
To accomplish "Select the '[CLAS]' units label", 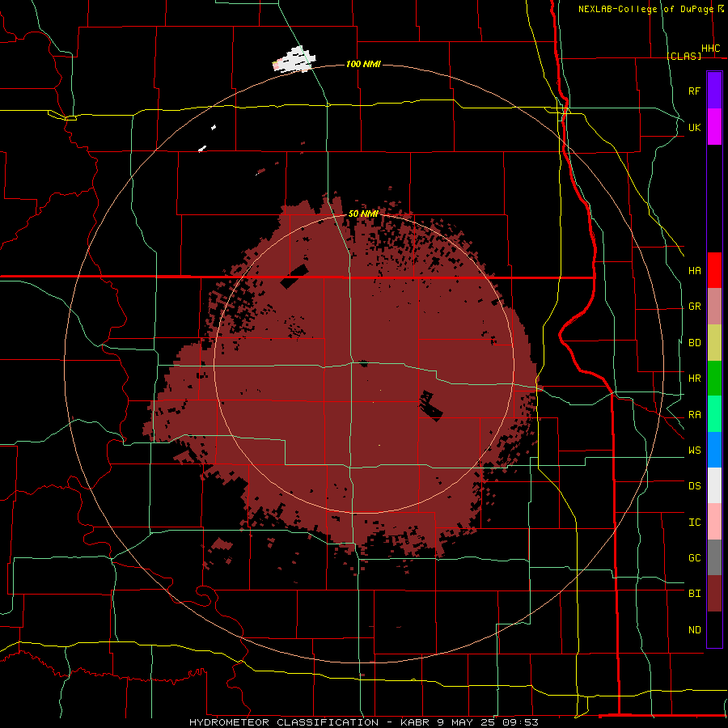I will click(684, 56).
